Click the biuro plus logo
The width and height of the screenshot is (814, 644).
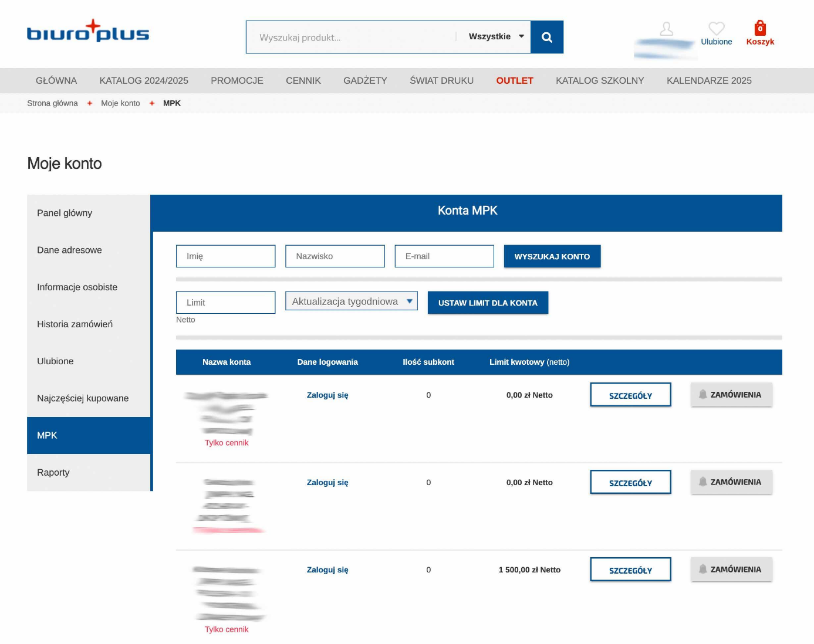[x=88, y=31]
